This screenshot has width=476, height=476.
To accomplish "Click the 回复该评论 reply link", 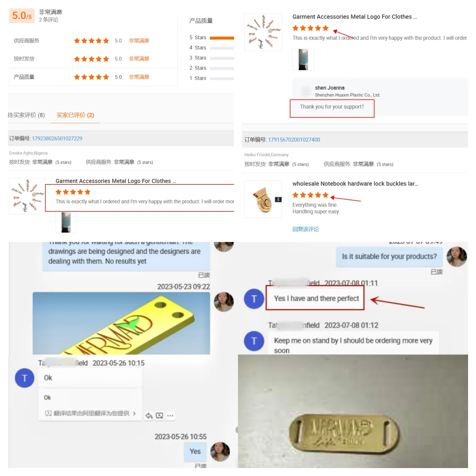I will tap(305, 229).
